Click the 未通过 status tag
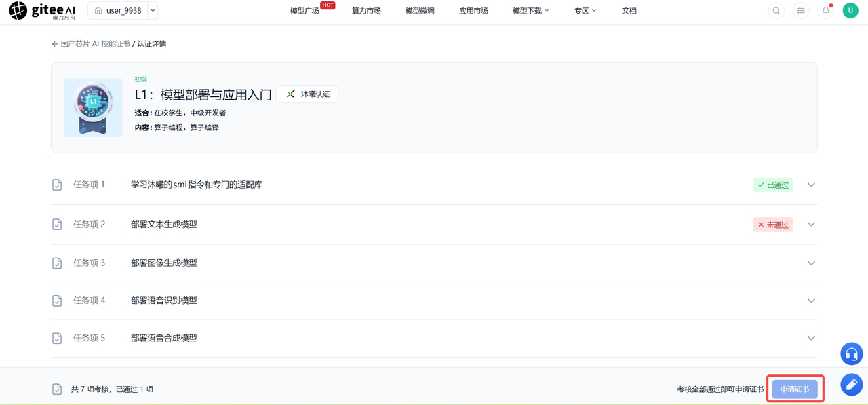 point(773,224)
